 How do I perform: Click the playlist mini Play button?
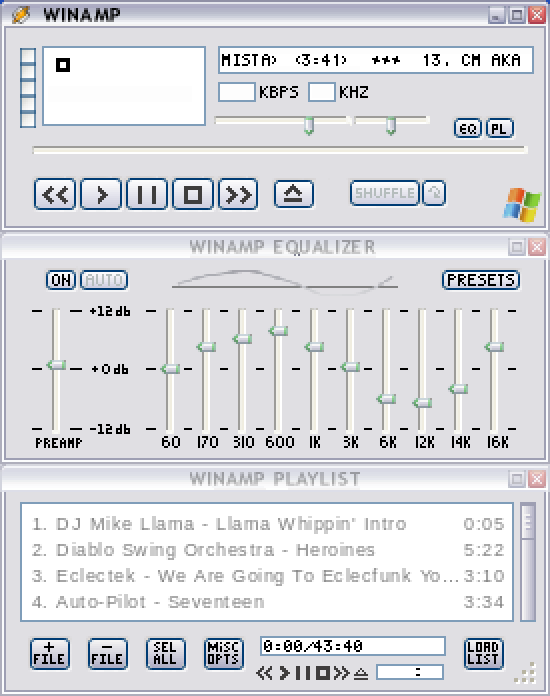pyautogui.click(x=285, y=673)
